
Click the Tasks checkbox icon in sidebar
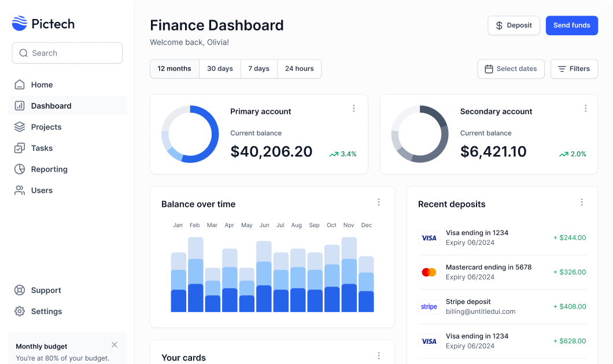(x=20, y=148)
